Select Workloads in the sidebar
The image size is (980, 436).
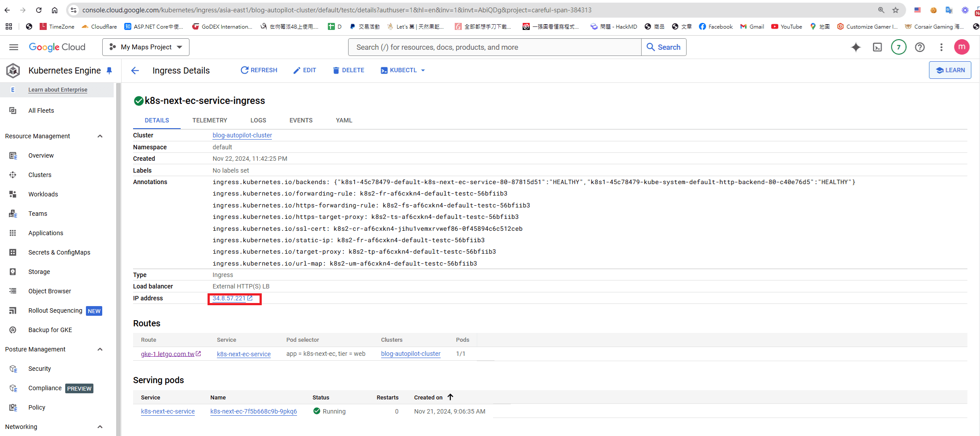tap(43, 194)
